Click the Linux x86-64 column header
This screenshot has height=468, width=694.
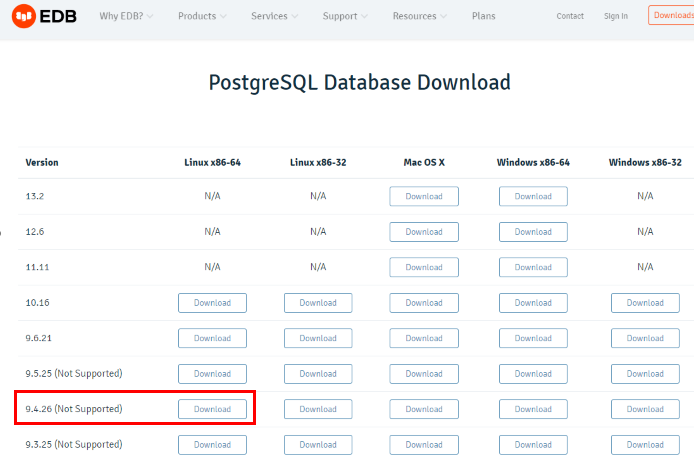point(212,162)
